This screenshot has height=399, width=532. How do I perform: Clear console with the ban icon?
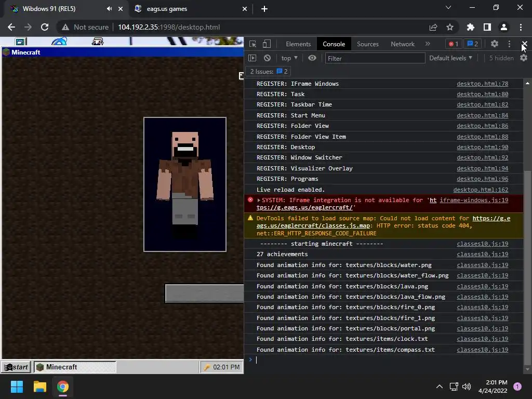268,58
